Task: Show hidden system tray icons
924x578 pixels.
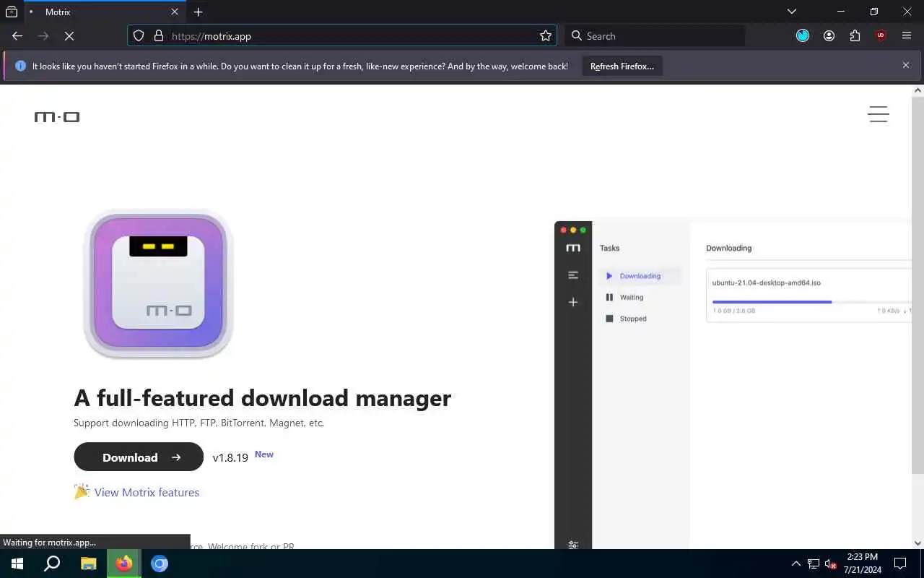Action: pos(796,564)
